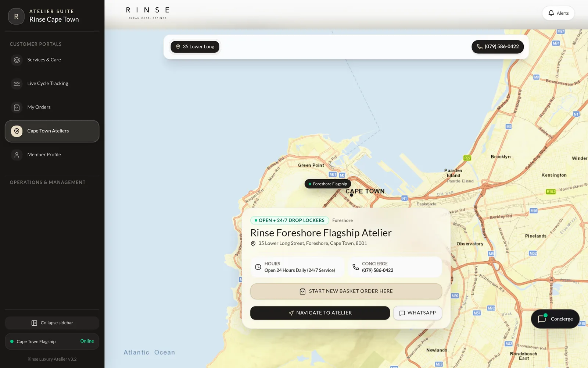Click the pin icon beside the street address
This screenshot has width=588, height=368.
(253, 244)
